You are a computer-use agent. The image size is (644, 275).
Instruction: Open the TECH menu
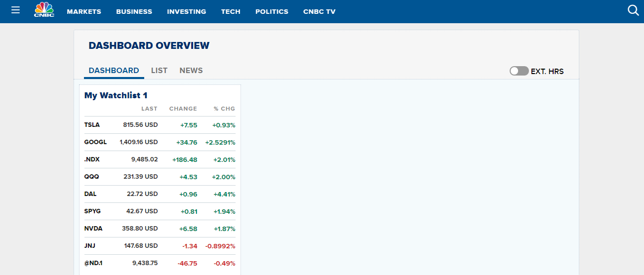pyautogui.click(x=231, y=11)
